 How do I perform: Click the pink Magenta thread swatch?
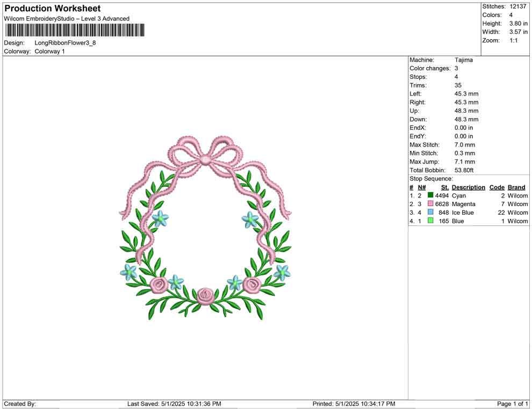coord(430,204)
